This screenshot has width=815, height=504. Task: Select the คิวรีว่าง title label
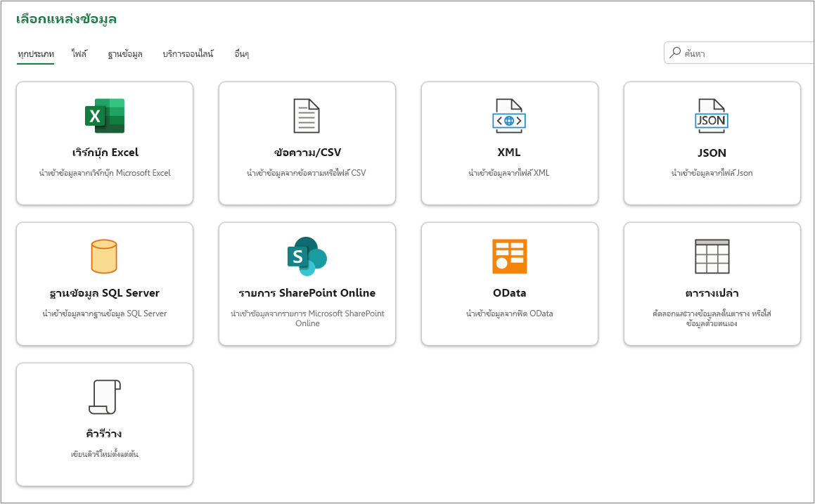[x=104, y=433]
